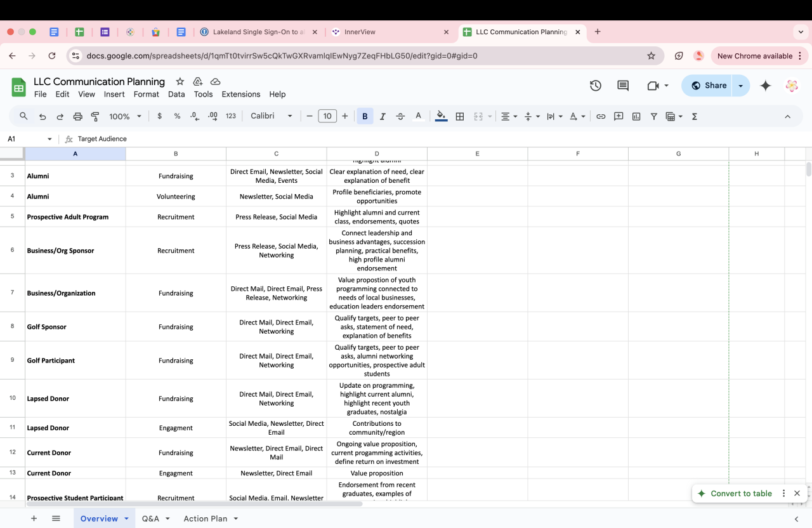The image size is (812, 528).
Task: Click the Convert to table button
Action: pyautogui.click(x=735, y=494)
